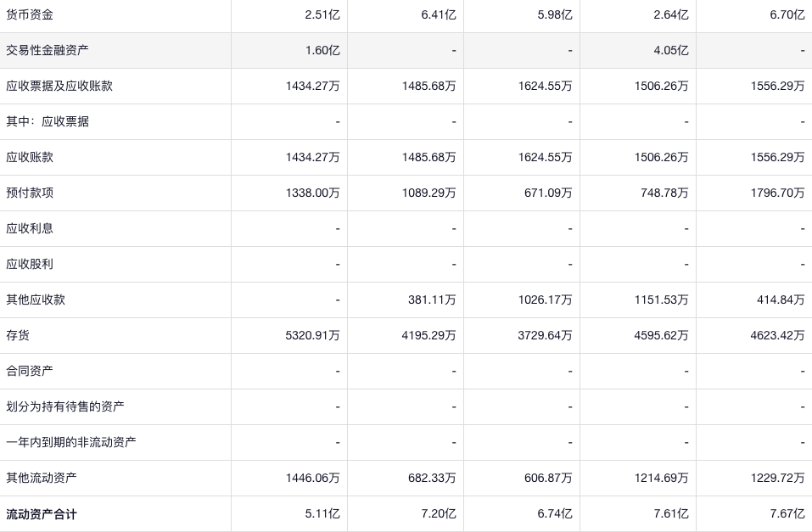
Task: Select the 其他流动资产 row label
Action: tap(42, 478)
